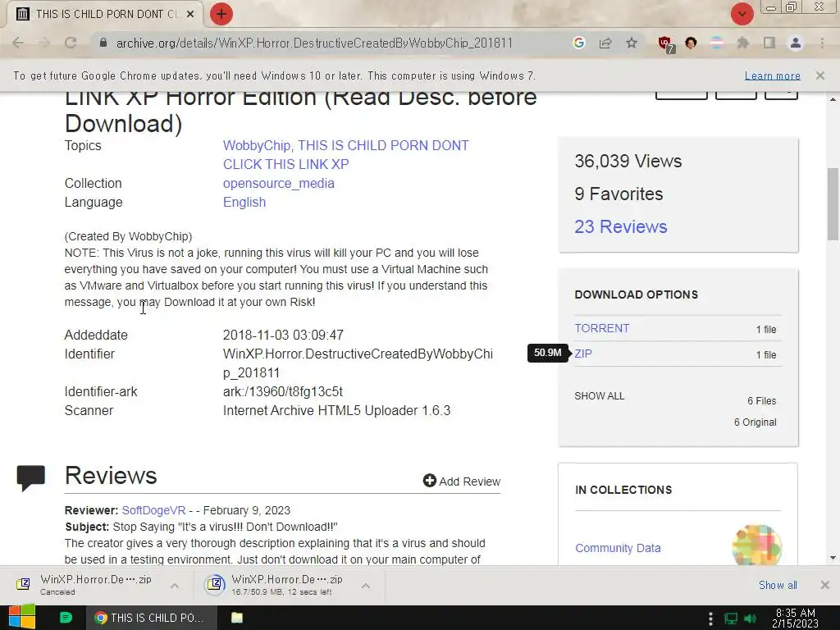The image size is (840, 630).
Task: Open the uBlock Origin extension icon
Action: [x=665, y=44]
